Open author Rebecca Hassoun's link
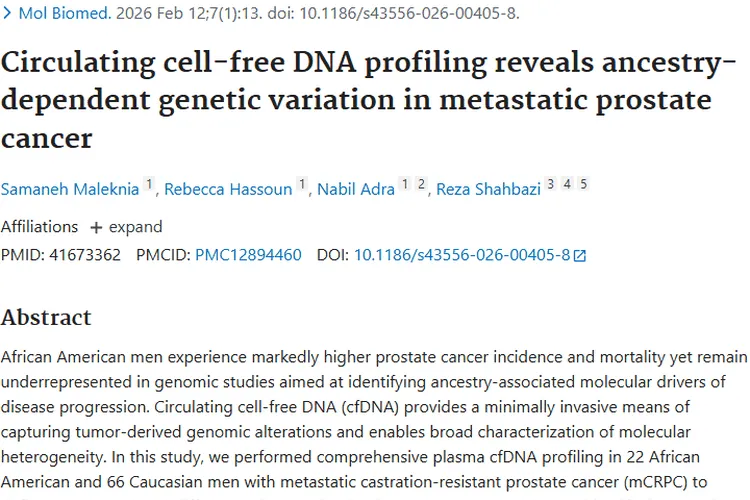This screenshot has width=750, height=500. coord(228,189)
